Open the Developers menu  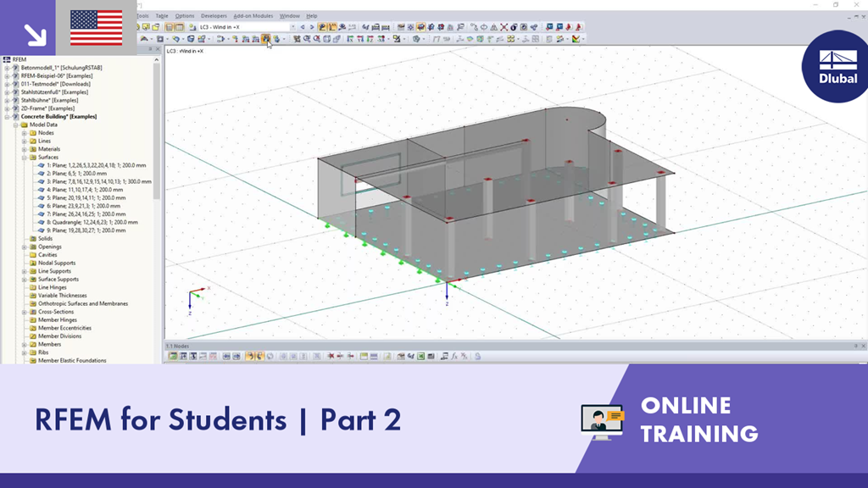pos(214,16)
